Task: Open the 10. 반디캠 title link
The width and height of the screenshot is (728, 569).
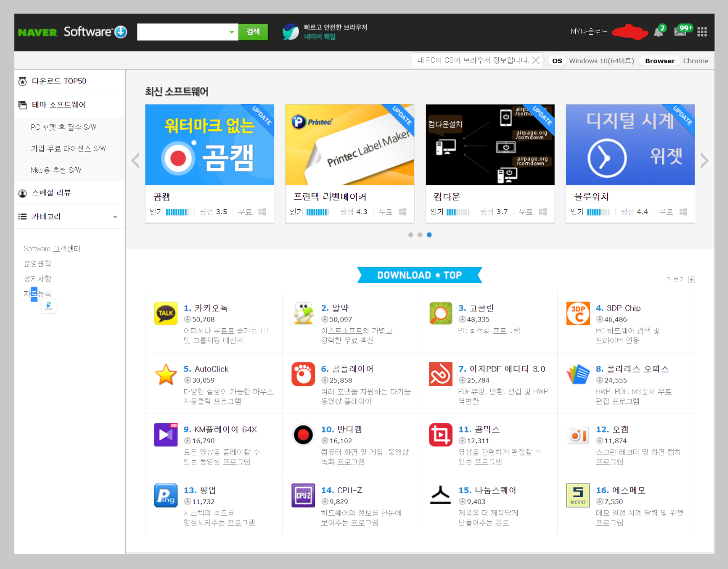Action: (x=341, y=430)
